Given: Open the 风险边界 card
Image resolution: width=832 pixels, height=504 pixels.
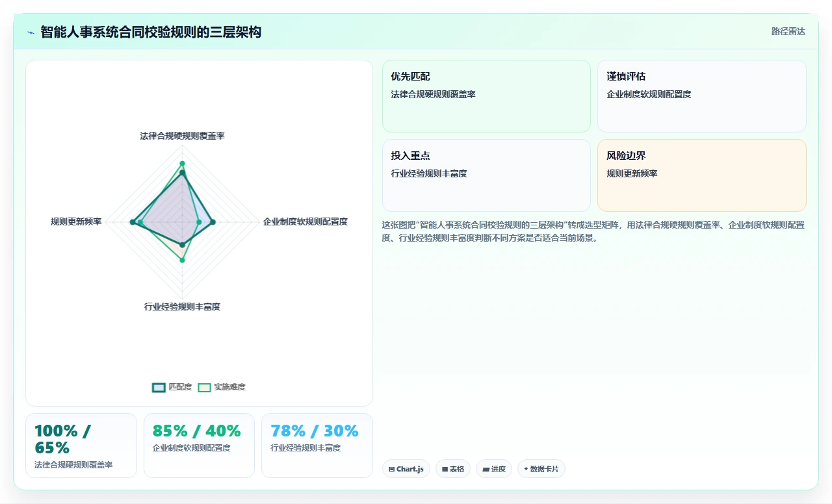Looking at the screenshot, I should (702, 175).
